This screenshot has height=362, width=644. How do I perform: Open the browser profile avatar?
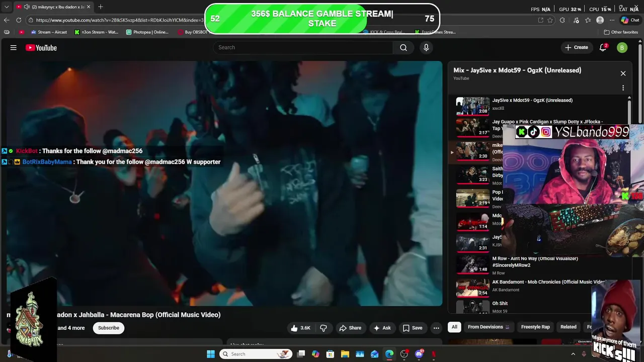[600, 20]
